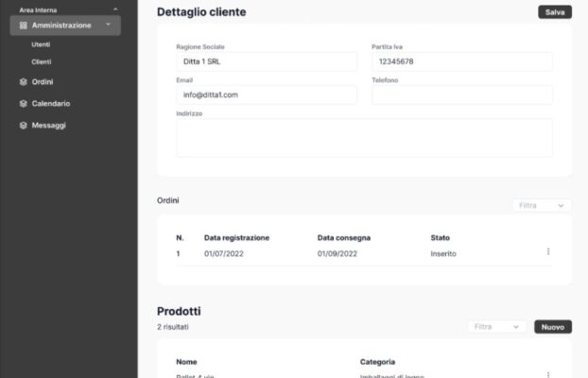Go to Utenti in the sidebar
This screenshot has width=588, height=378.
41,44
